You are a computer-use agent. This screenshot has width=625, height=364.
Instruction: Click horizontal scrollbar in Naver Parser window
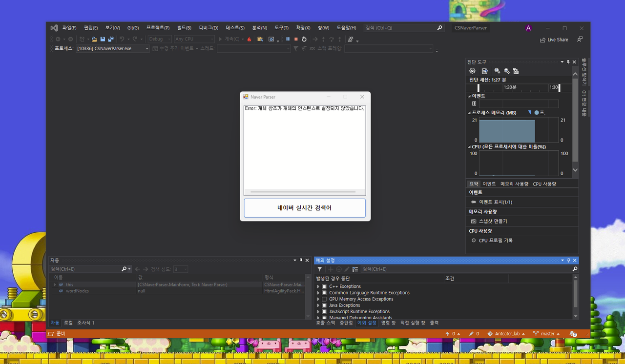(x=303, y=192)
